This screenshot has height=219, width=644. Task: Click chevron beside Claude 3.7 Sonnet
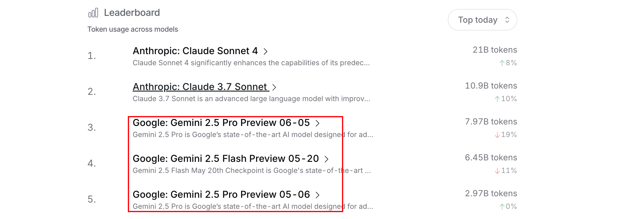coord(274,87)
